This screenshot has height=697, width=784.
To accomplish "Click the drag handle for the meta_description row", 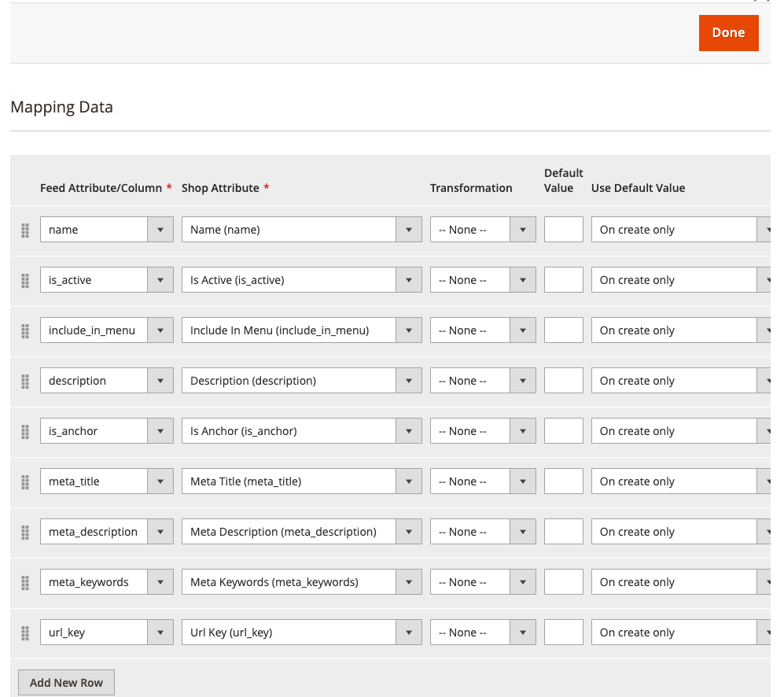I will [25, 533].
